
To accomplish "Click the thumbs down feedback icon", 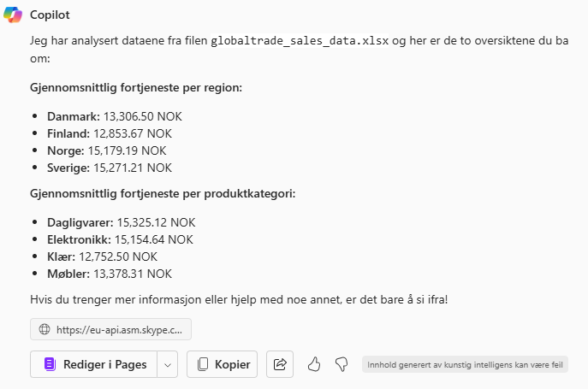I will (341, 364).
